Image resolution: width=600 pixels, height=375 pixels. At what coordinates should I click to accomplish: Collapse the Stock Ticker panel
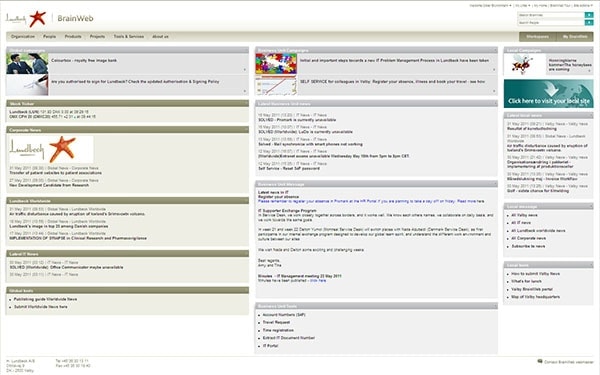(x=246, y=104)
